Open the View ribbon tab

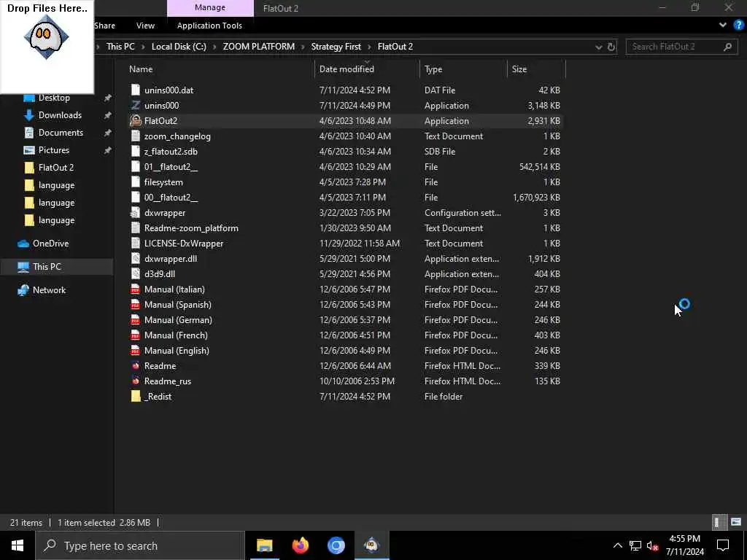click(x=145, y=26)
